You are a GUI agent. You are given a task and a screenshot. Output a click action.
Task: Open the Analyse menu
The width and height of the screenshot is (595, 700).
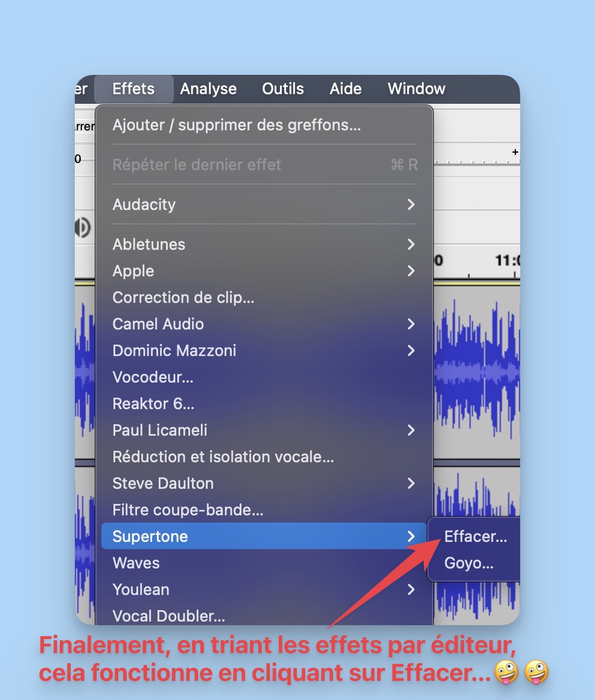(208, 89)
